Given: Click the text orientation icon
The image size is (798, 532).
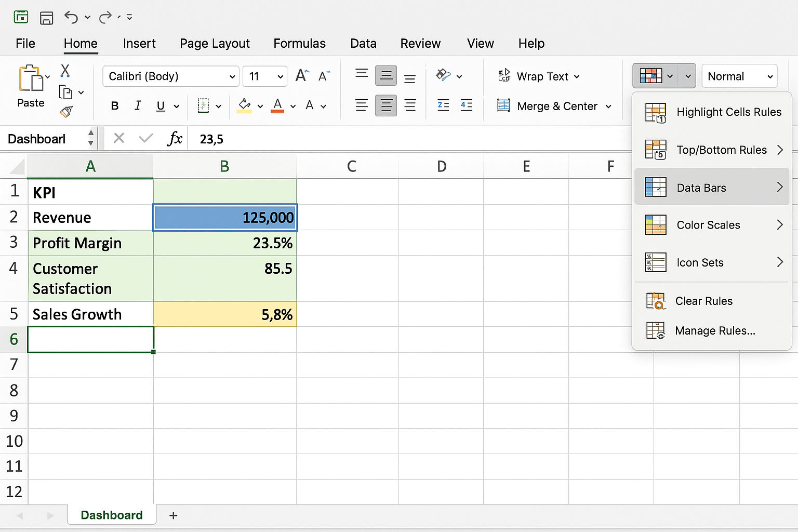Looking at the screenshot, I should pyautogui.click(x=443, y=75).
